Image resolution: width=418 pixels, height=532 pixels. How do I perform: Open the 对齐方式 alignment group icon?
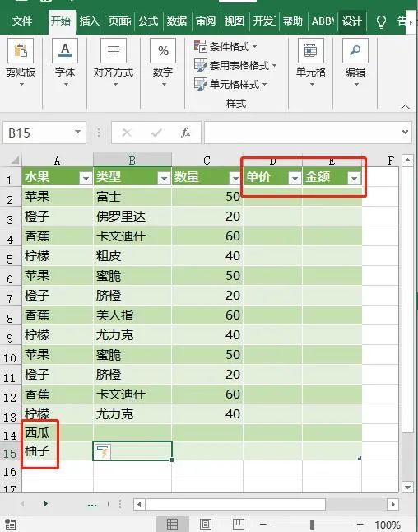tap(114, 50)
